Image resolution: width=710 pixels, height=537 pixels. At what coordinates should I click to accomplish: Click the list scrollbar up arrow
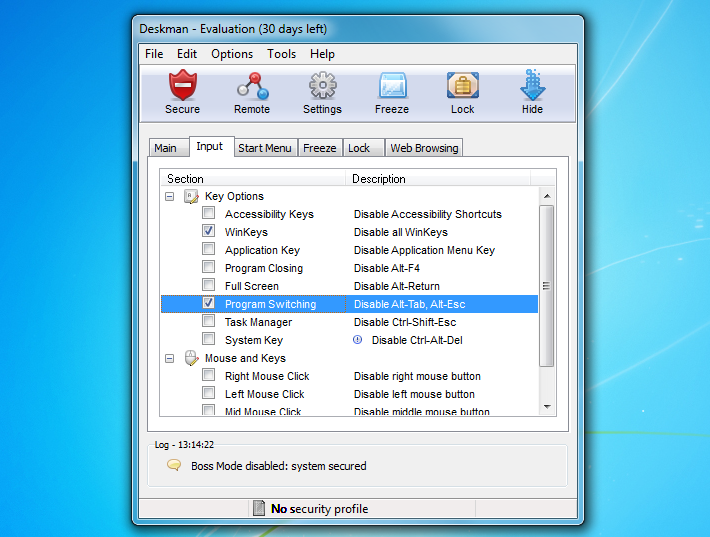point(547,196)
